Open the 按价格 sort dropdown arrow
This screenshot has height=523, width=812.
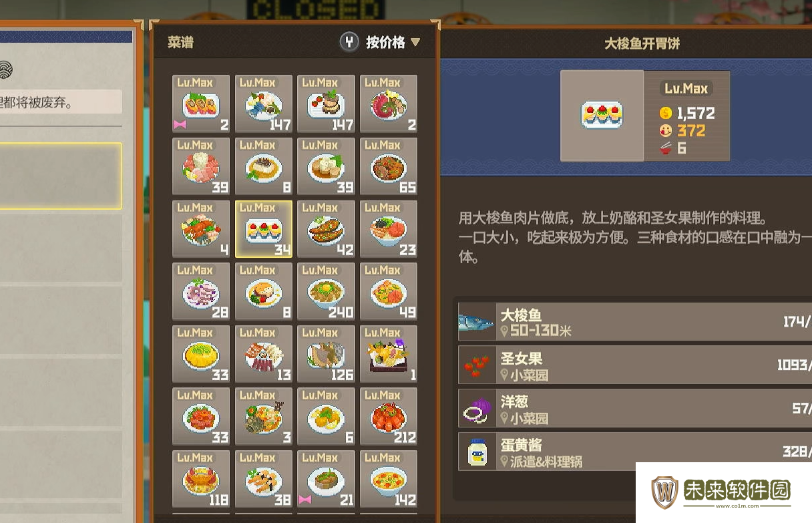415,43
